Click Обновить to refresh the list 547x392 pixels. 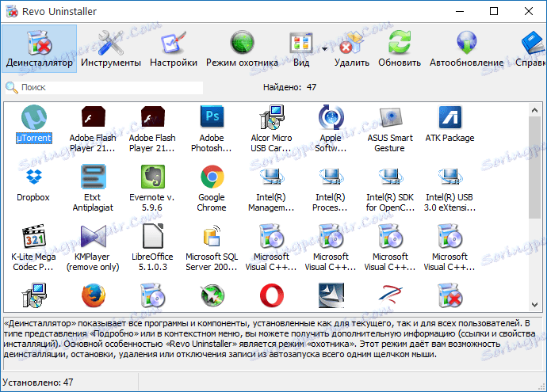point(400,48)
